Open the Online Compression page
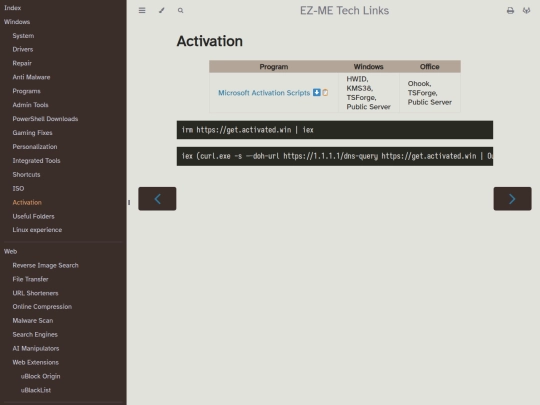 click(x=42, y=307)
